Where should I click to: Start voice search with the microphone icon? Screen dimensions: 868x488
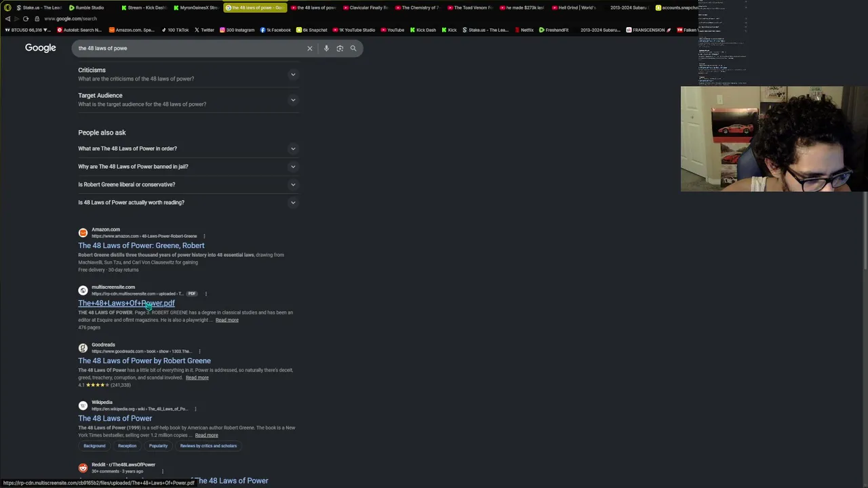[326, 48]
